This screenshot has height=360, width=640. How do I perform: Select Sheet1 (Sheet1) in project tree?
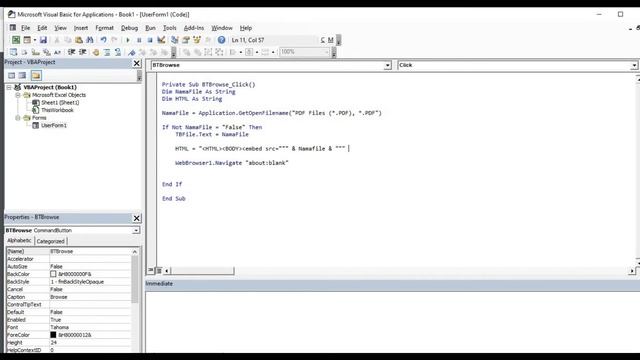point(60,102)
